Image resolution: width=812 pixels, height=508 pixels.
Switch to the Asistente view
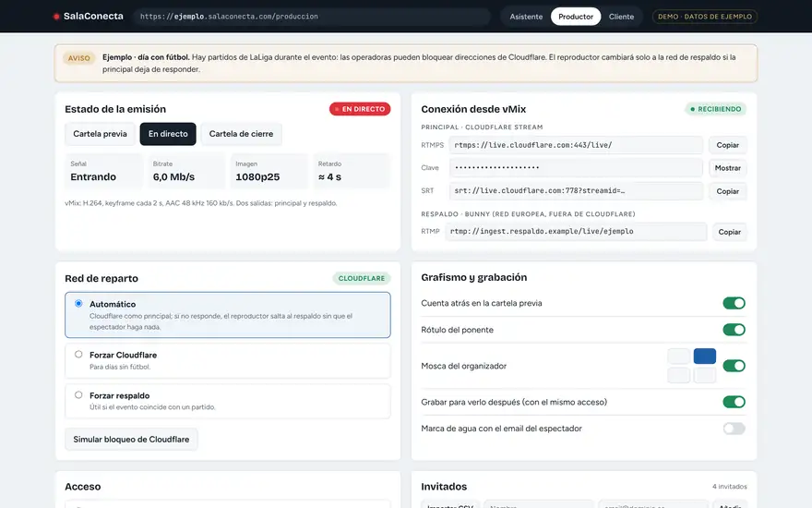[526, 17]
